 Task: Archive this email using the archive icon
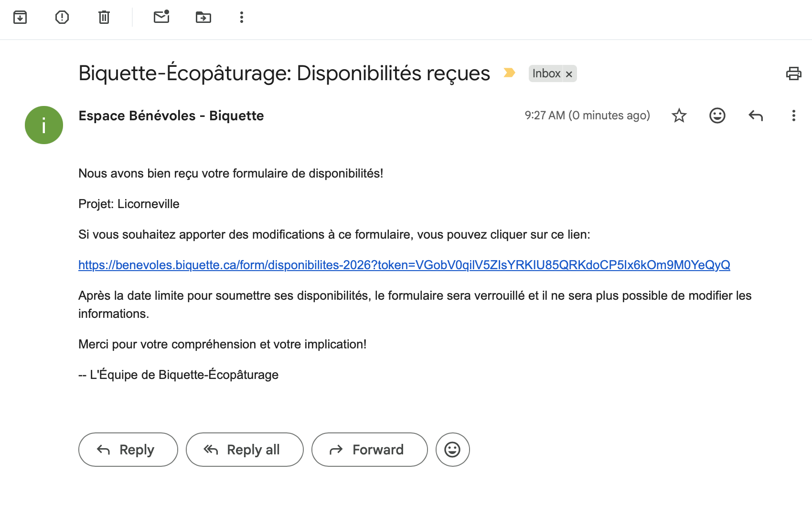[x=20, y=18]
